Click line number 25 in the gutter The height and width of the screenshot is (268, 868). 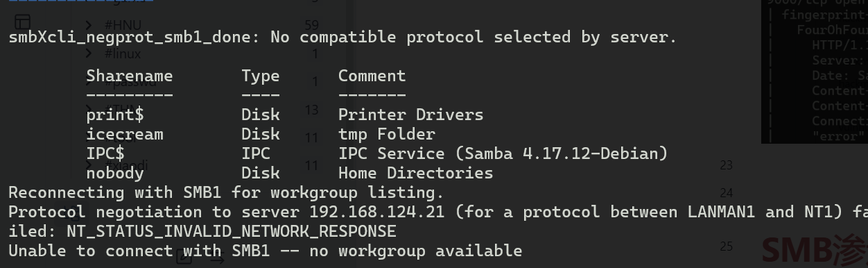pos(727,246)
